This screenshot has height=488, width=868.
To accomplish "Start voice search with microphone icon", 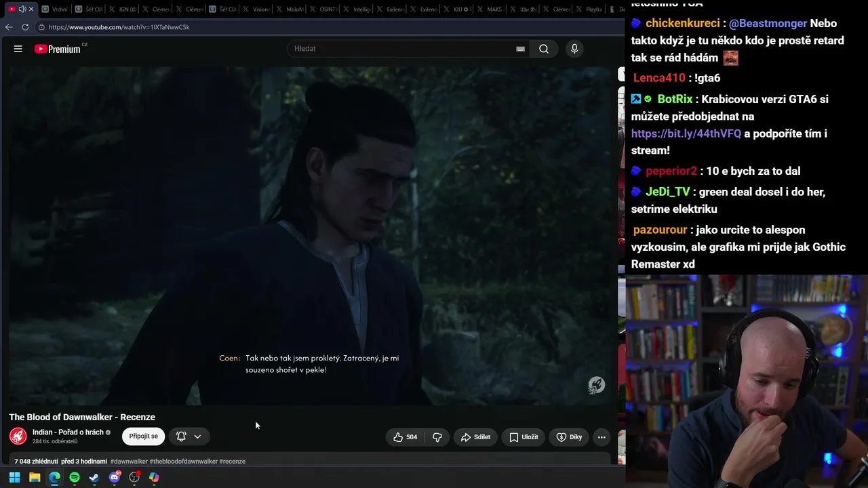I will click(x=574, y=49).
